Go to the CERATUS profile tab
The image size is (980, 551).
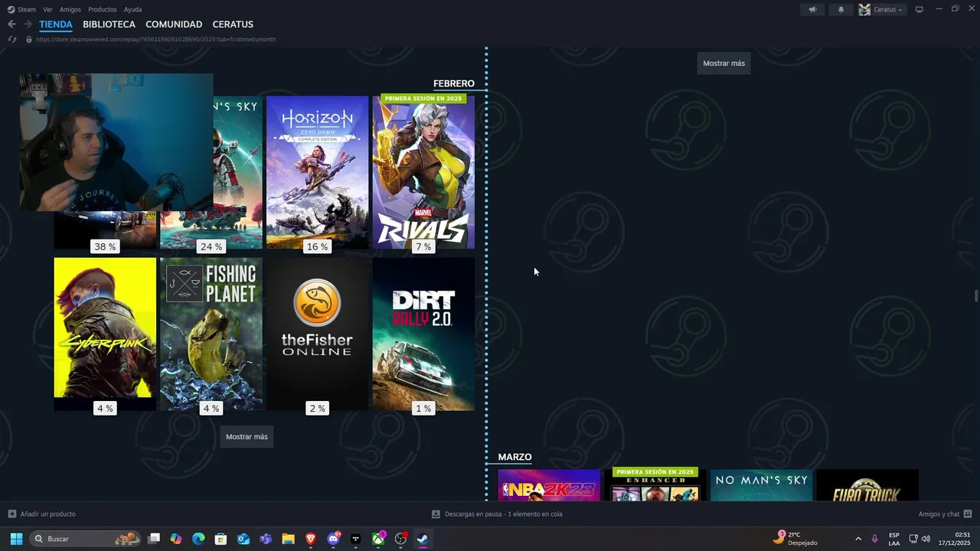(x=233, y=24)
